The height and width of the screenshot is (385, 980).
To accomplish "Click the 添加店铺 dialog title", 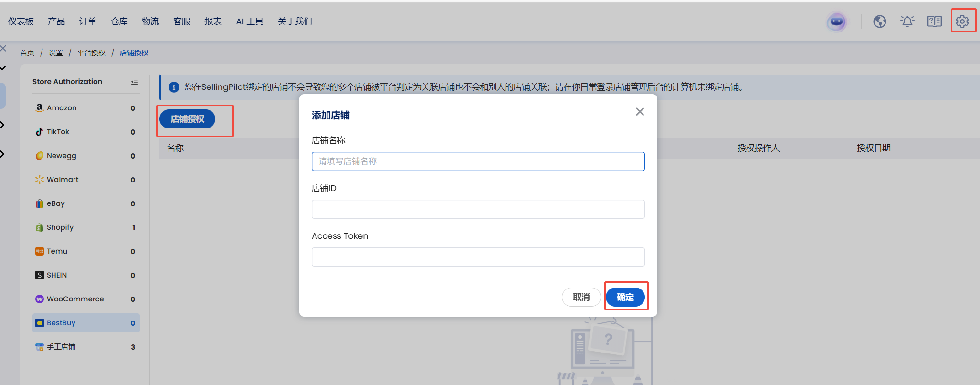I will pos(331,115).
